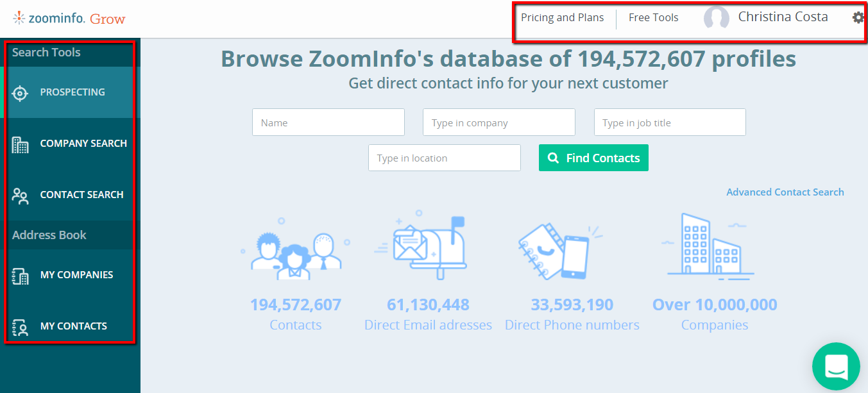The image size is (868, 393).
Task: Open the live chat bubble
Action: 836,366
